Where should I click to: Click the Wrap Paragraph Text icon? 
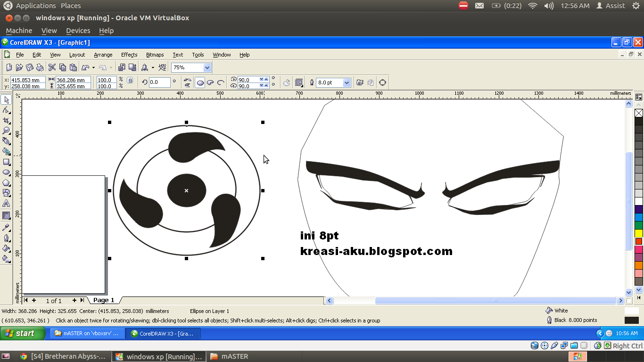pos(299,82)
